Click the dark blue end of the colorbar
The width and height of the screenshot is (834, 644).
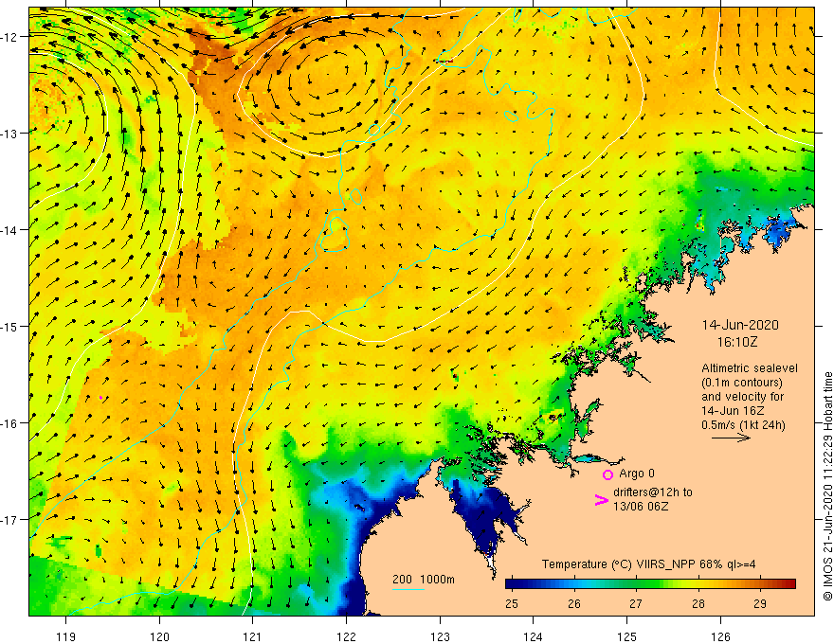pyautogui.click(x=514, y=584)
